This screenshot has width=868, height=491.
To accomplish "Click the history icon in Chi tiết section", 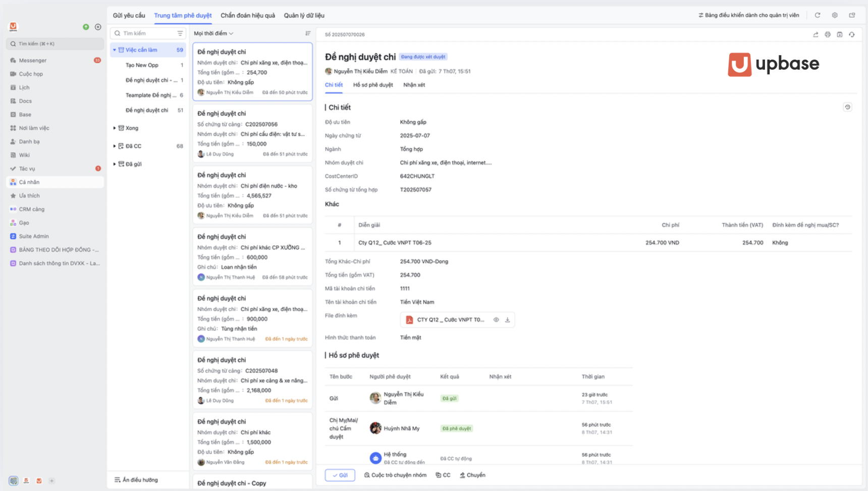I will (847, 107).
